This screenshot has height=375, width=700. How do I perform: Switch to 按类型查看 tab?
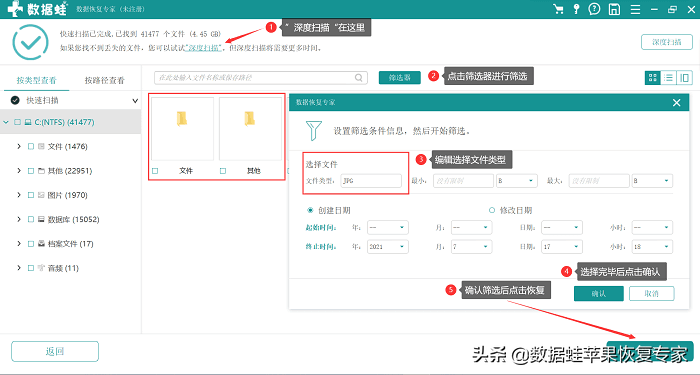(37, 80)
